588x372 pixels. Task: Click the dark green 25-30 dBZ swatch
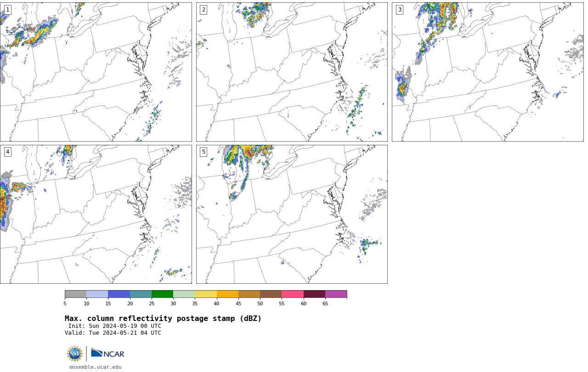click(162, 294)
